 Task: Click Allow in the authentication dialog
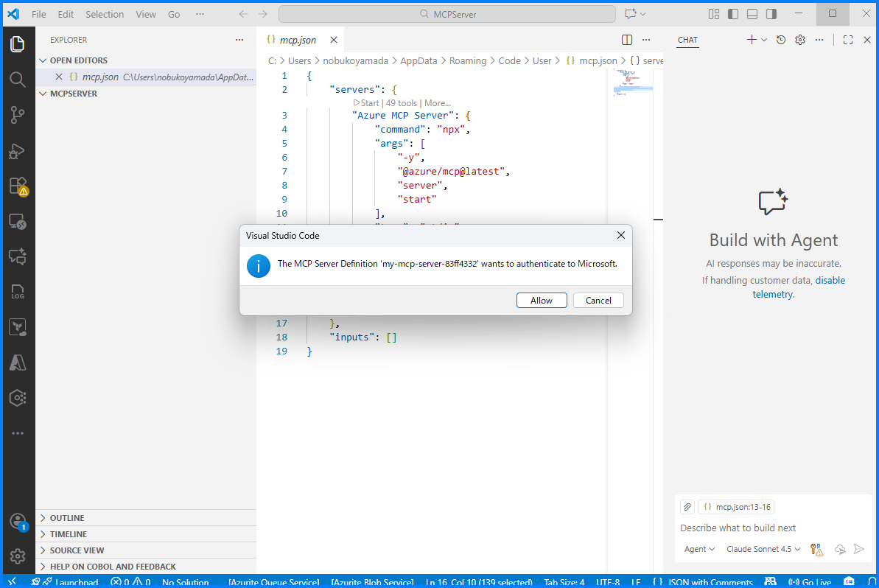(x=542, y=301)
